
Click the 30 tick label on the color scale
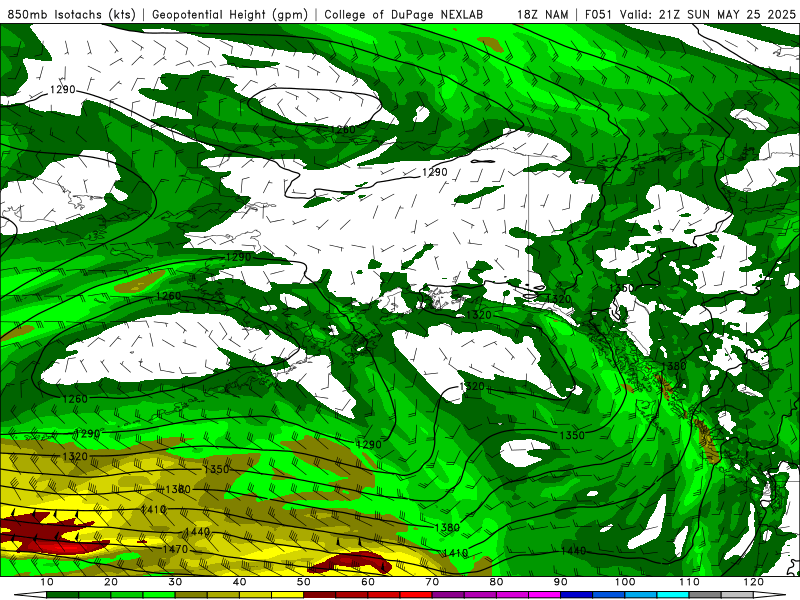175,582
